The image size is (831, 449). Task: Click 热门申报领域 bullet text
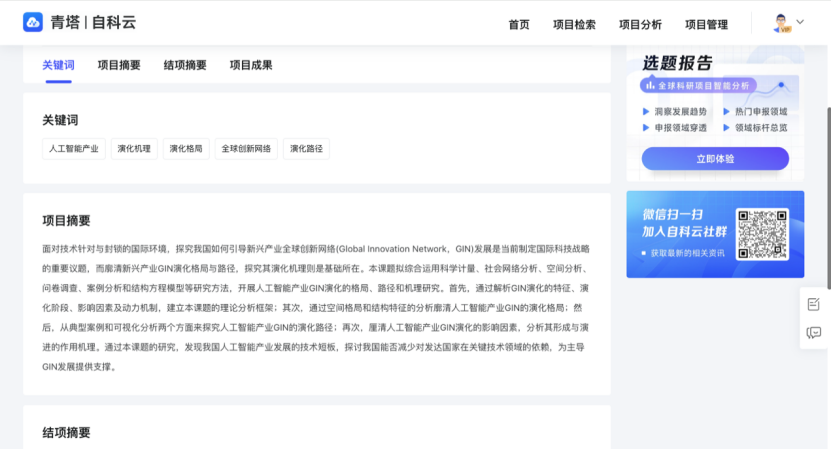click(x=761, y=111)
